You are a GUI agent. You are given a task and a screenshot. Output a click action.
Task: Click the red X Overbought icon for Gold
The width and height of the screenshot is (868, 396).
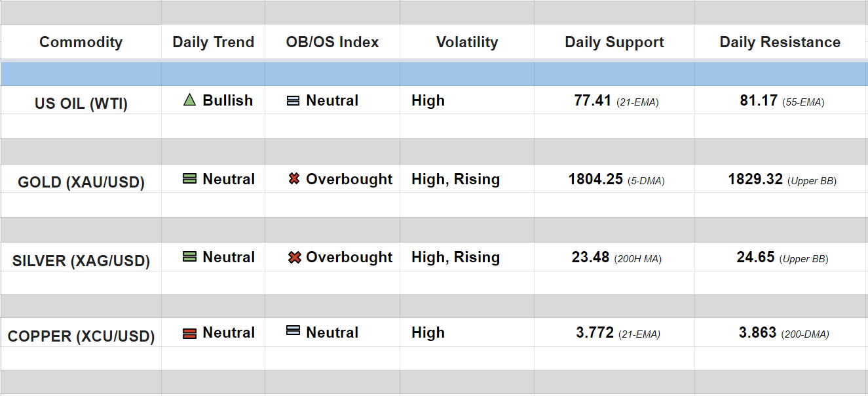pyautogui.click(x=294, y=179)
